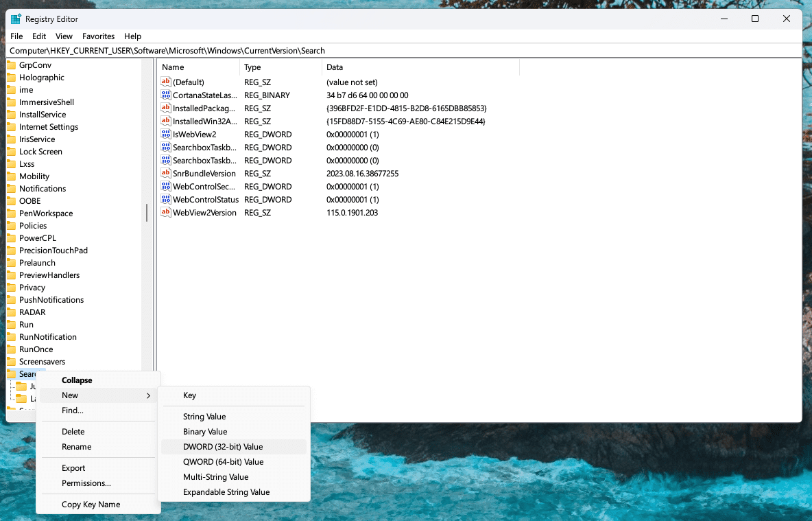Select String Value in the submenu
The width and height of the screenshot is (812, 521).
[234, 417]
